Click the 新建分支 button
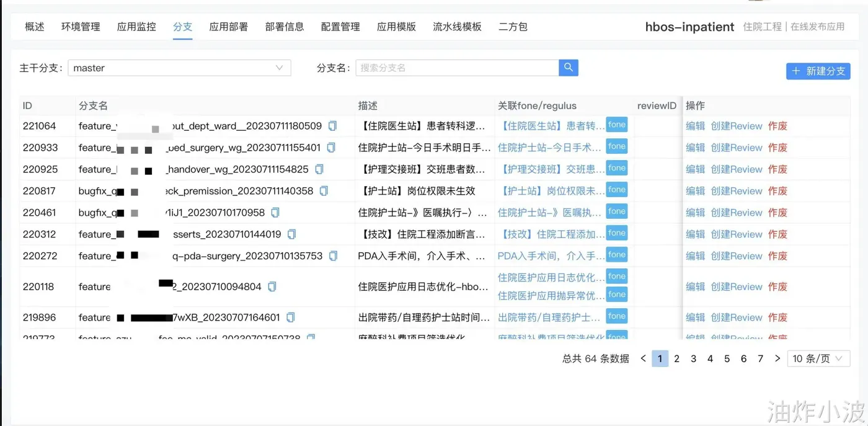This screenshot has width=868, height=426. coord(818,71)
